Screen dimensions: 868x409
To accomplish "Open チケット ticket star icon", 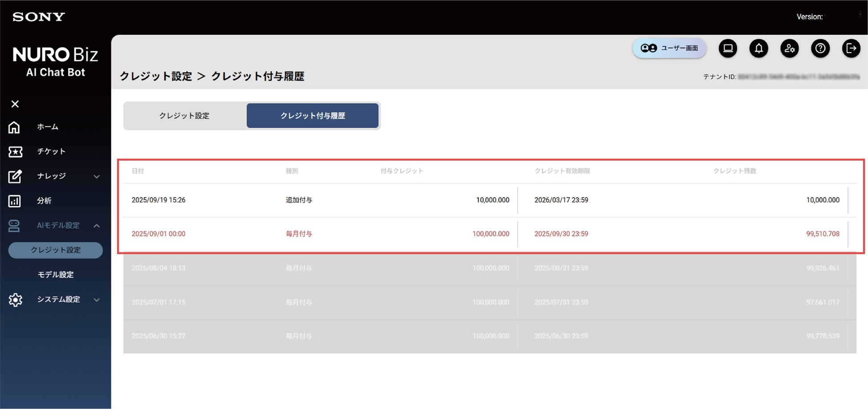I will pyautogui.click(x=15, y=152).
